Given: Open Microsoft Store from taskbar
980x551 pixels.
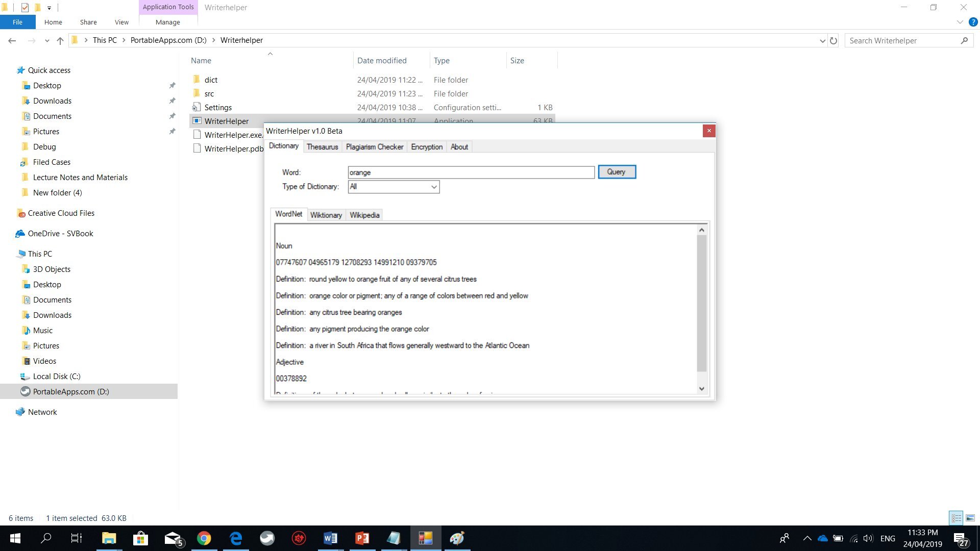Looking at the screenshot, I should (140, 538).
